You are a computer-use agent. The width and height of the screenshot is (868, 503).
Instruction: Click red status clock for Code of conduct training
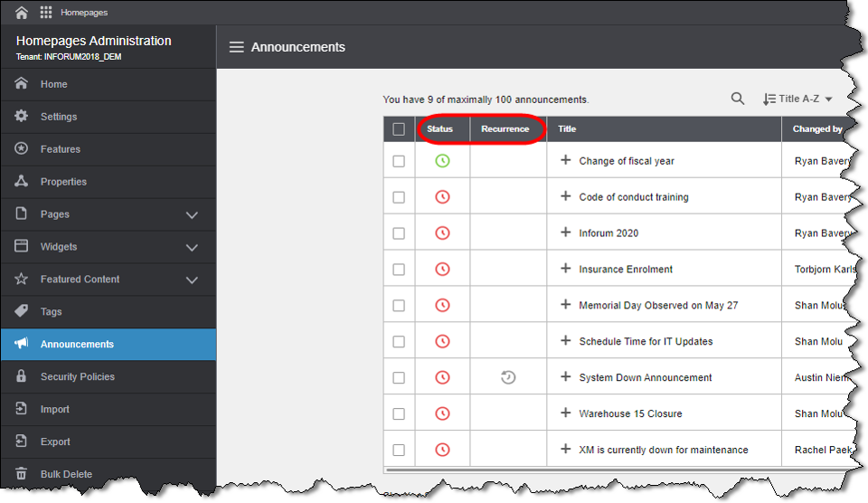[442, 197]
